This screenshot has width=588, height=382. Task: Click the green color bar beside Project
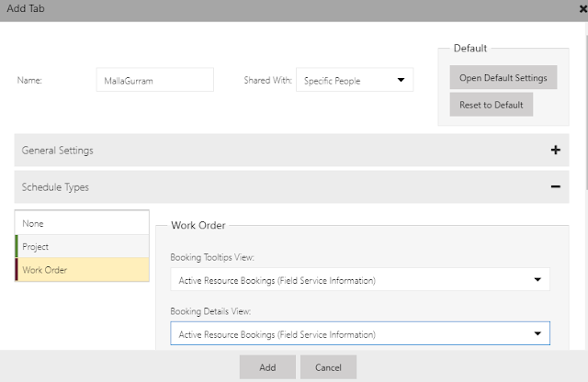(x=17, y=246)
